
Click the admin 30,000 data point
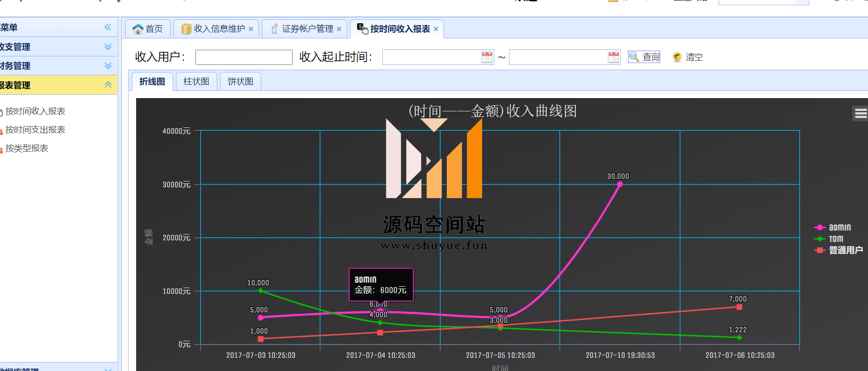[620, 184]
